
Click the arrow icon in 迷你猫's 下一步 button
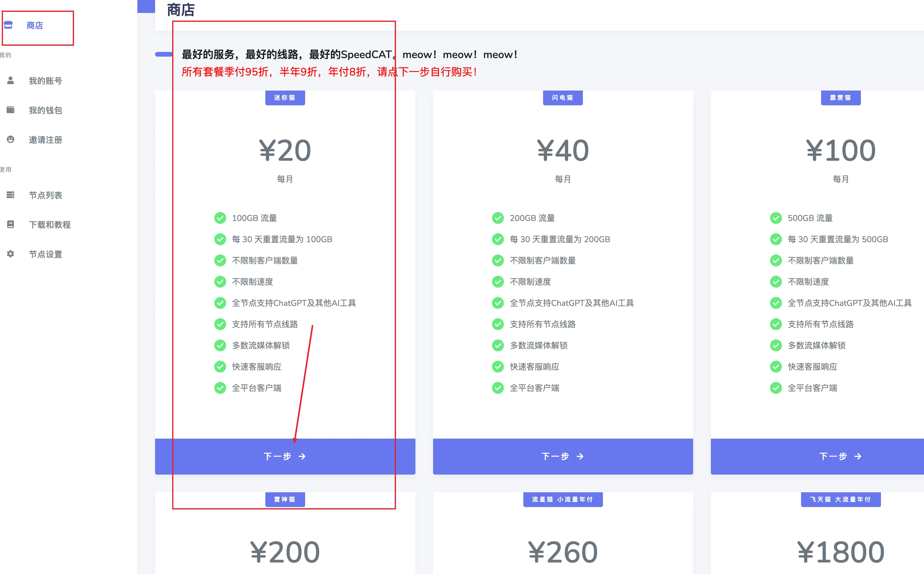tap(302, 456)
